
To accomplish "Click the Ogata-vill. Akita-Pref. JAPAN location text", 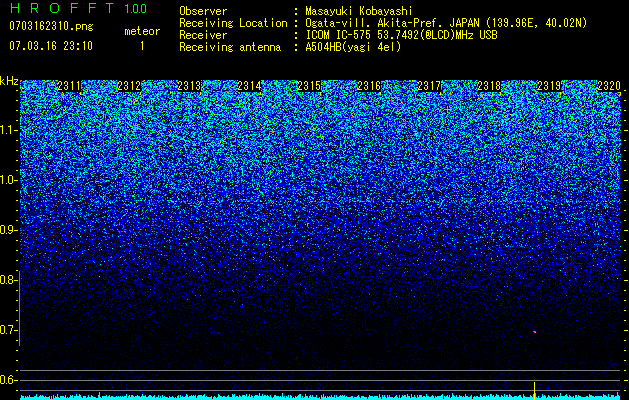I will click(x=446, y=23).
